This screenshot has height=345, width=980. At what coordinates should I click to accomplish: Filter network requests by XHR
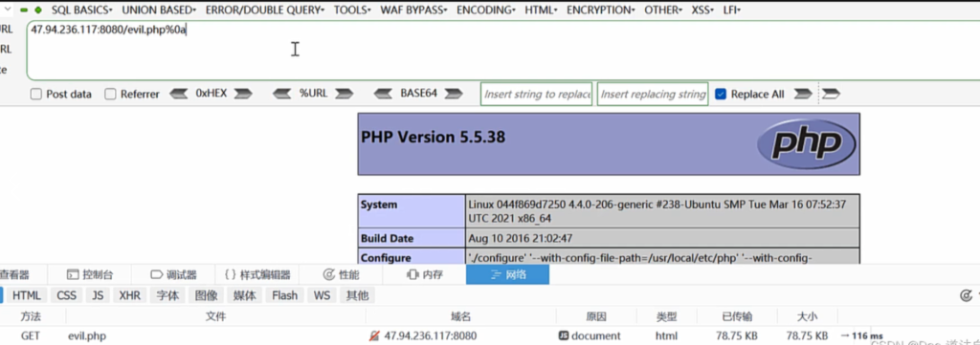click(130, 295)
